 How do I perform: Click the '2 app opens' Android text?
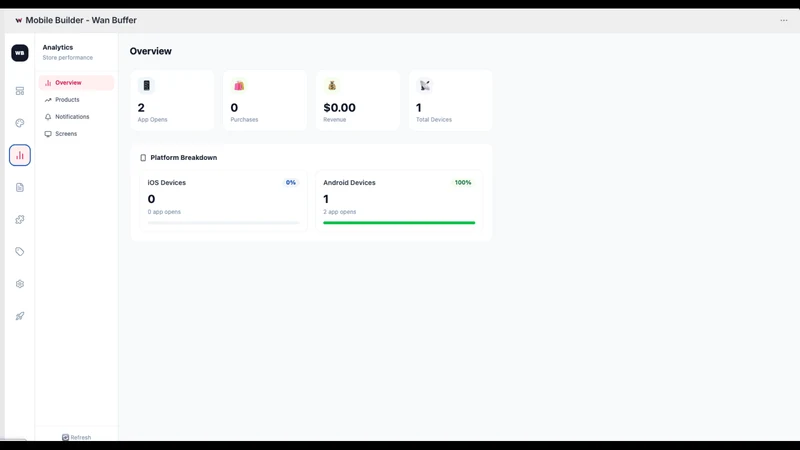pos(339,212)
